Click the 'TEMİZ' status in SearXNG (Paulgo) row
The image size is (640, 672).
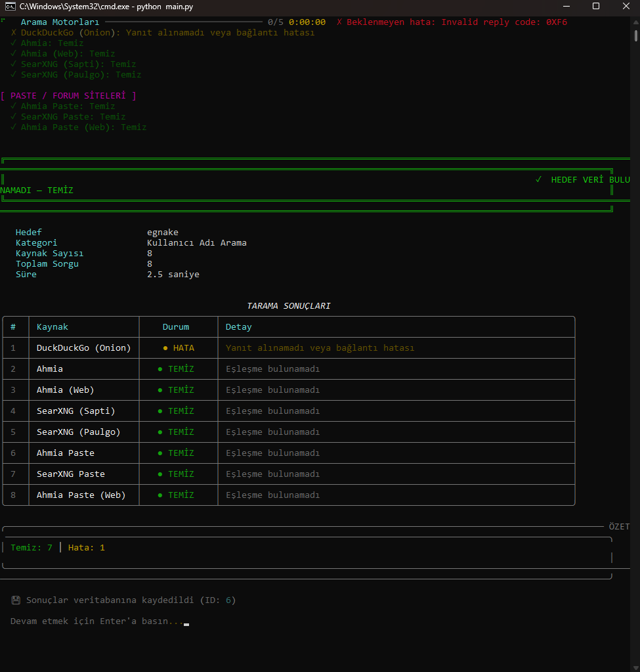(181, 432)
